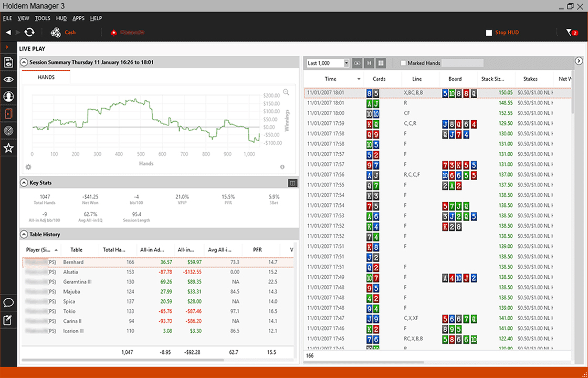Click the PokerStars spade player icon
Screen dimensions: 588x378
tap(113, 33)
